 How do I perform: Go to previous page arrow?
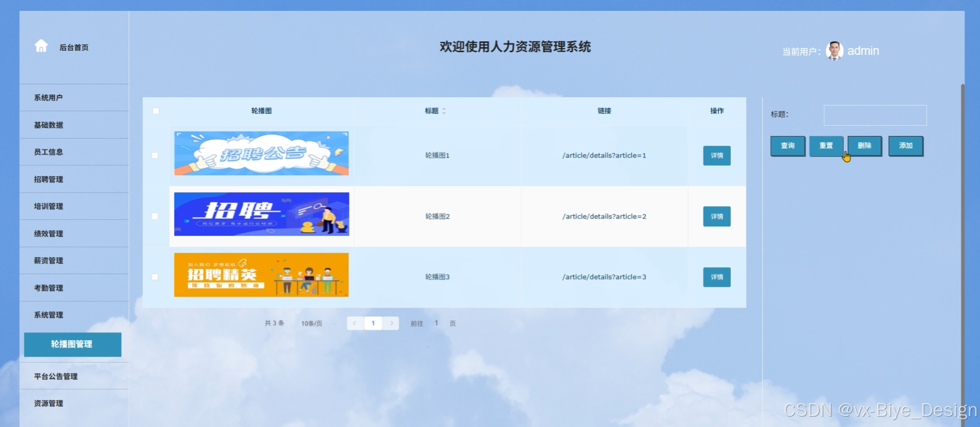pyautogui.click(x=355, y=323)
